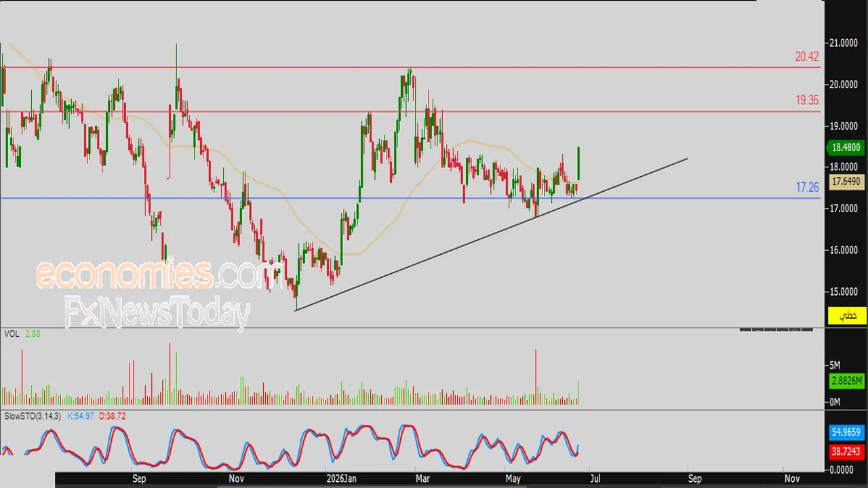Select the 17.6490 moving average price tag

[846, 181]
